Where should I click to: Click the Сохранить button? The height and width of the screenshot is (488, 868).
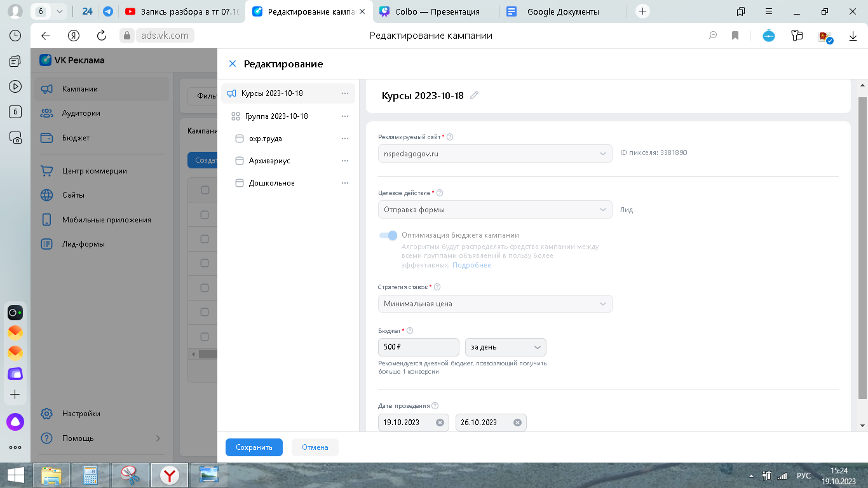click(254, 447)
